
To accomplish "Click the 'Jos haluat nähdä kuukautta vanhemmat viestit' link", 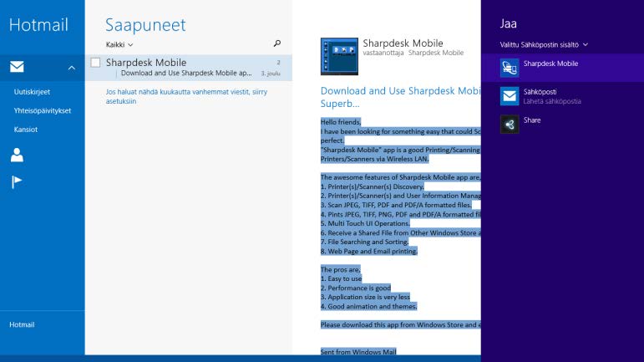I will click(186, 96).
